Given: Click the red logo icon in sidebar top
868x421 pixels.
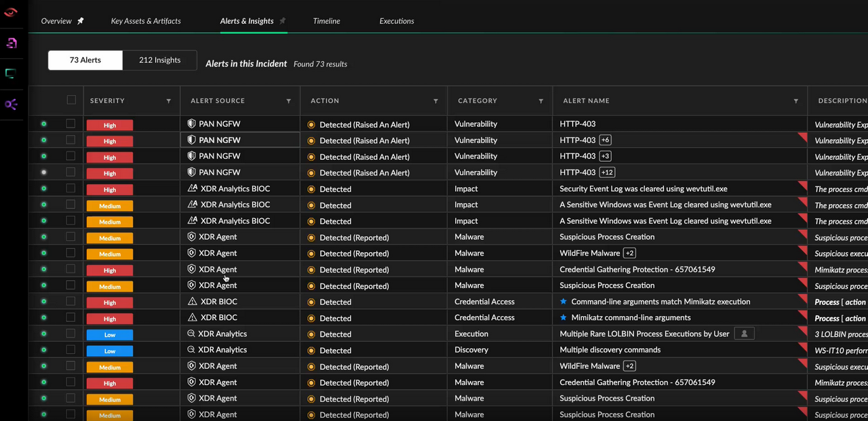Looking at the screenshot, I should click(x=11, y=12).
